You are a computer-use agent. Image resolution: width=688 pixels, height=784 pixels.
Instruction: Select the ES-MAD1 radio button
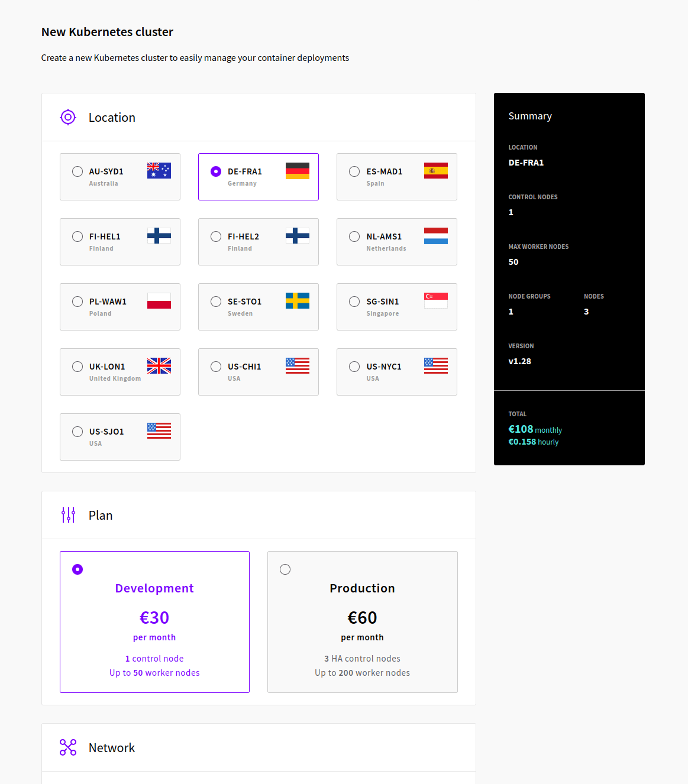click(354, 171)
